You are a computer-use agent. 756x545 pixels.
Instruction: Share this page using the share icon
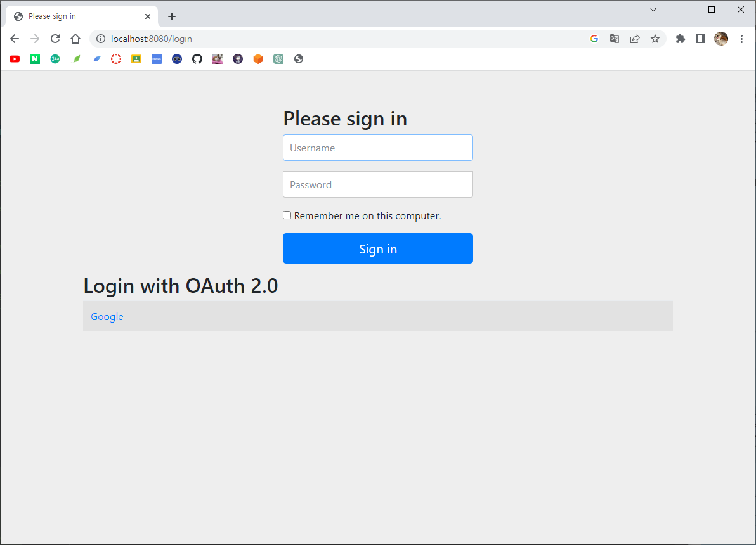tap(634, 39)
